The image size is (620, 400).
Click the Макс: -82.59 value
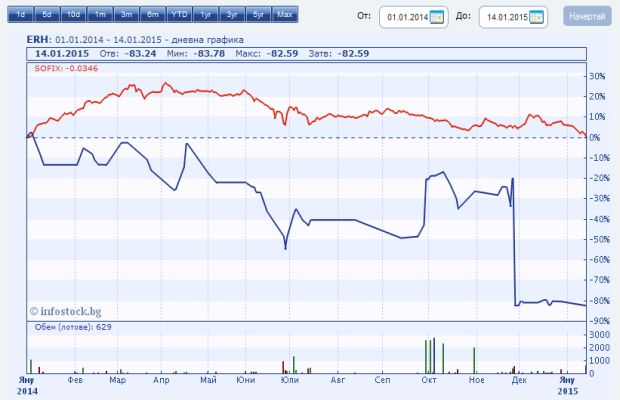pos(267,53)
